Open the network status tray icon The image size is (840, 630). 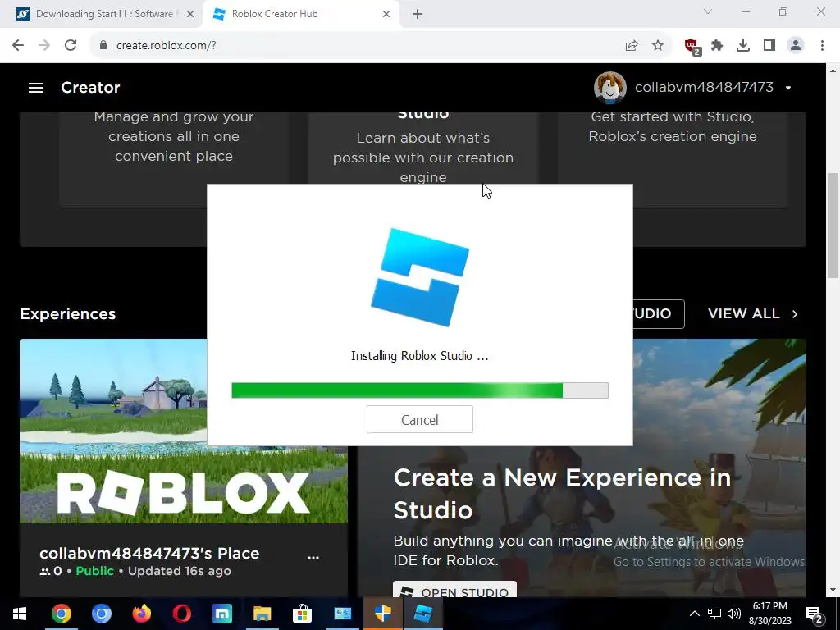pyautogui.click(x=714, y=614)
